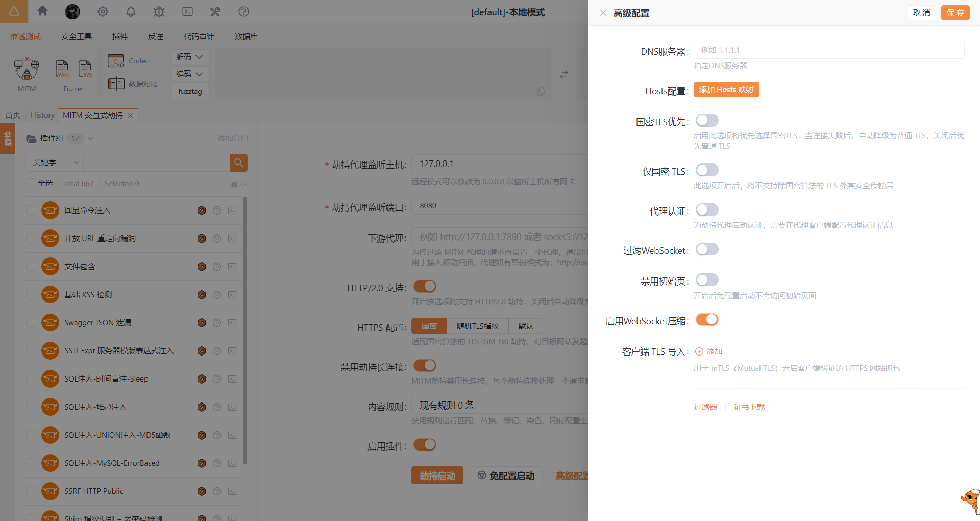The image size is (980, 521).
Task: Expand the 编码 dropdown
Action: [x=189, y=74]
